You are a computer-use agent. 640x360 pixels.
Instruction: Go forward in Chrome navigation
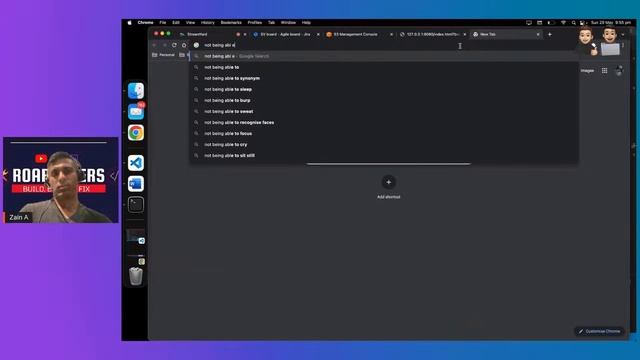[164, 45]
